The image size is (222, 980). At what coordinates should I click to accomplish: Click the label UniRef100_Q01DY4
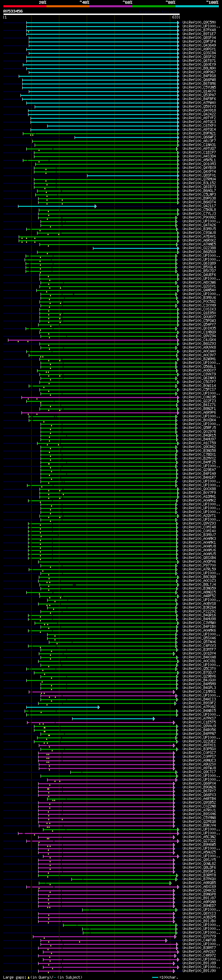click(199, 654)
